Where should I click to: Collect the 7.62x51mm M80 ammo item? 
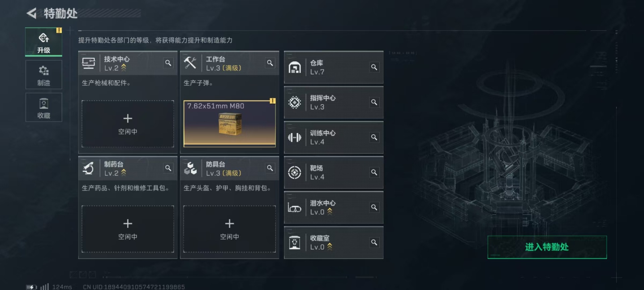click(229, 124)
